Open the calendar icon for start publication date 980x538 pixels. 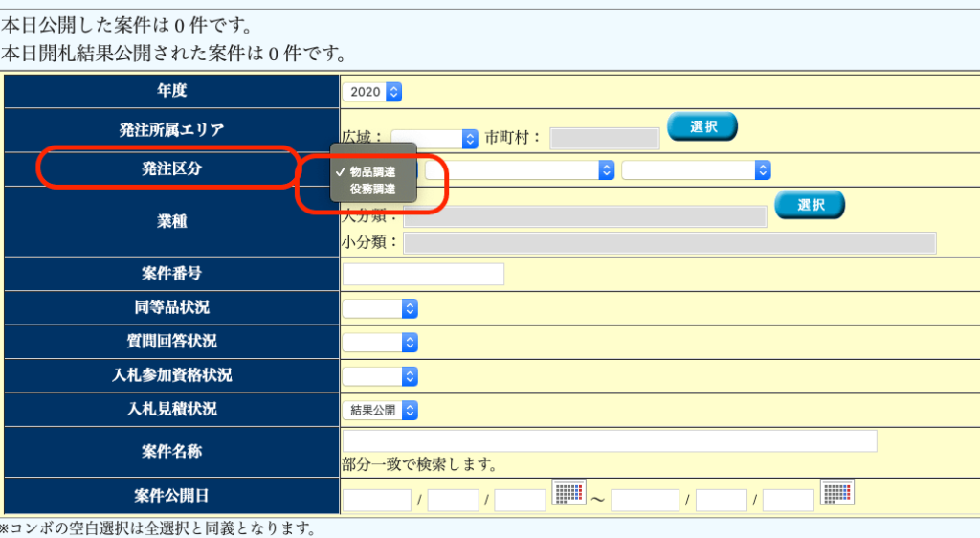point(568,493)
